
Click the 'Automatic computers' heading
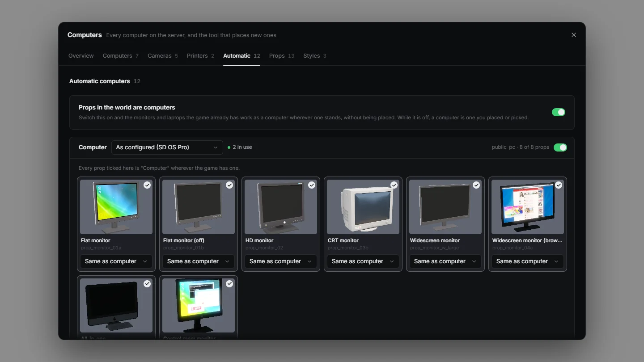100,81
